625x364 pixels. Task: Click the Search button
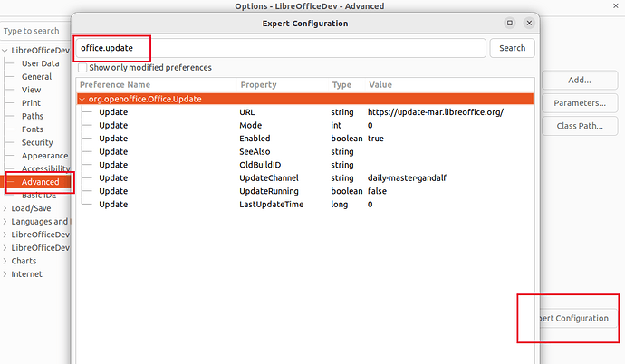[512, 48]
